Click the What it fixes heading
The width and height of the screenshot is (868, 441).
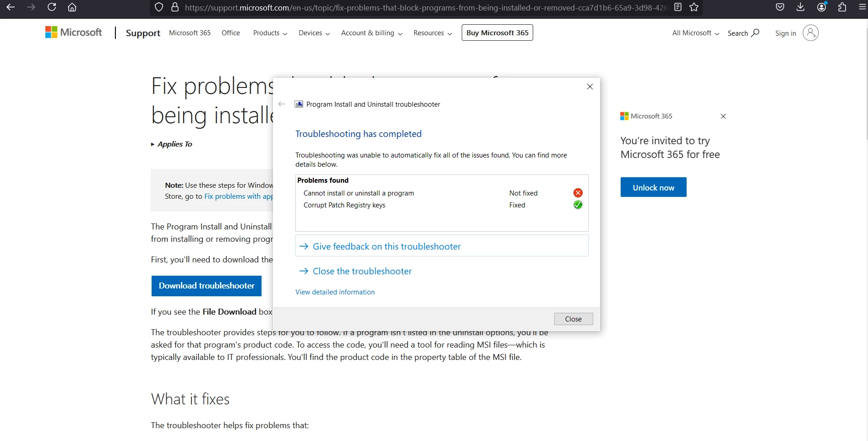point(190,399)
